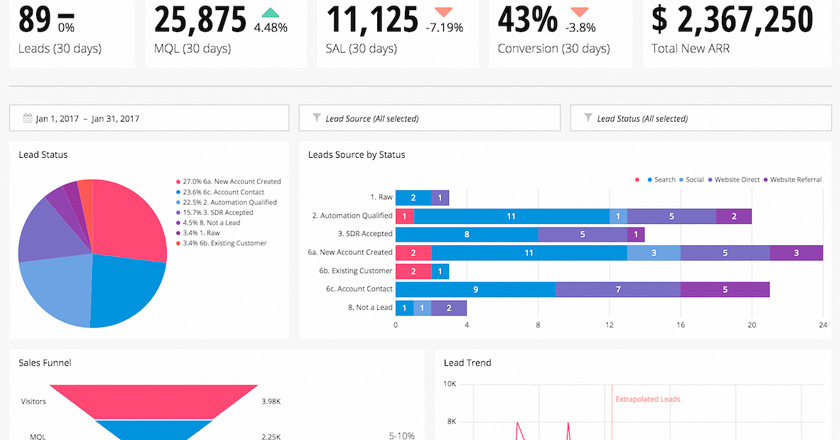Click the funnel icon beside Lead Source
Image resolution: width=840 pixels, height=440 pixels.
pyautogui.click(x=317, y=117)
